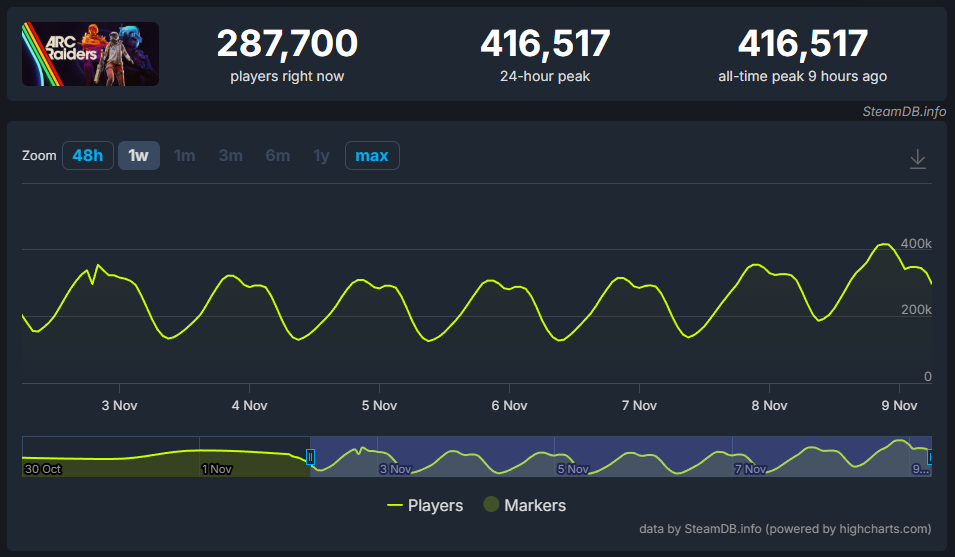The height and width of the screenshot is (557, 955).
Task: Select the 1y zoom range
Action: tap(321, 156)
